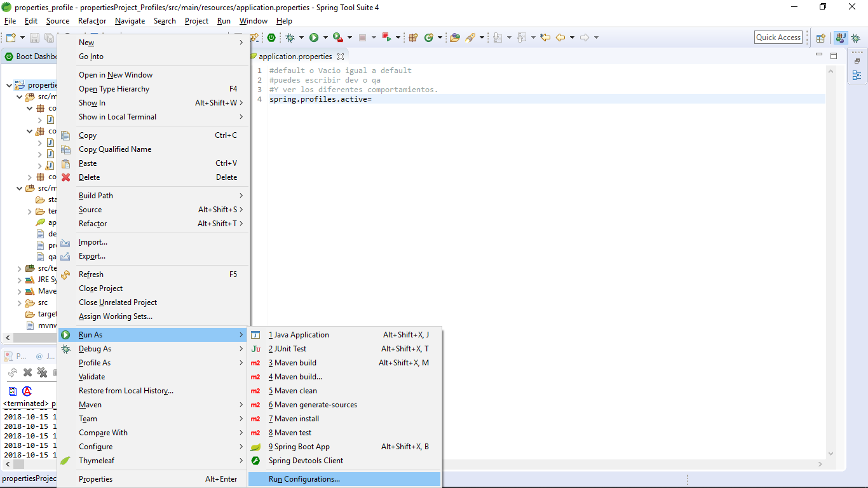Run as Spring Boot App
This screenshot has width=868, height=488.
click(344, 447)
